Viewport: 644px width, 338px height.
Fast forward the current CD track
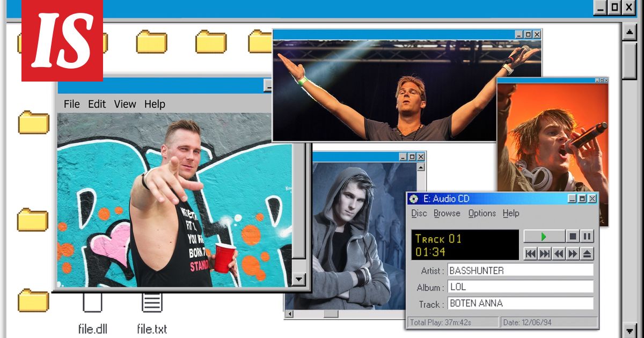point(573,253)
